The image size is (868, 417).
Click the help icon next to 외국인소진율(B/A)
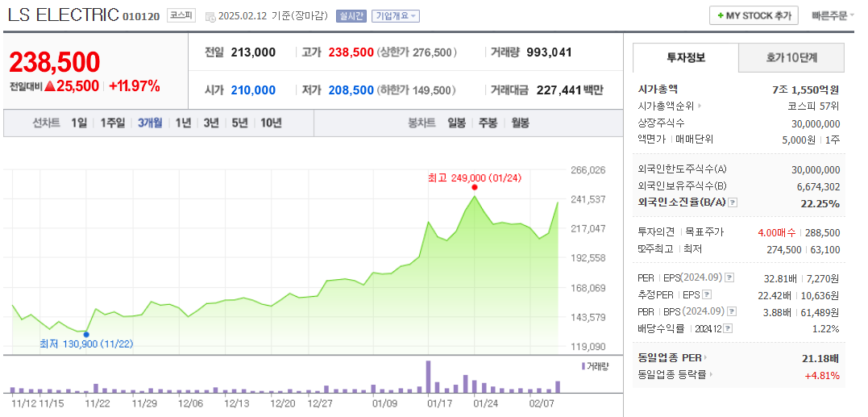733,202
